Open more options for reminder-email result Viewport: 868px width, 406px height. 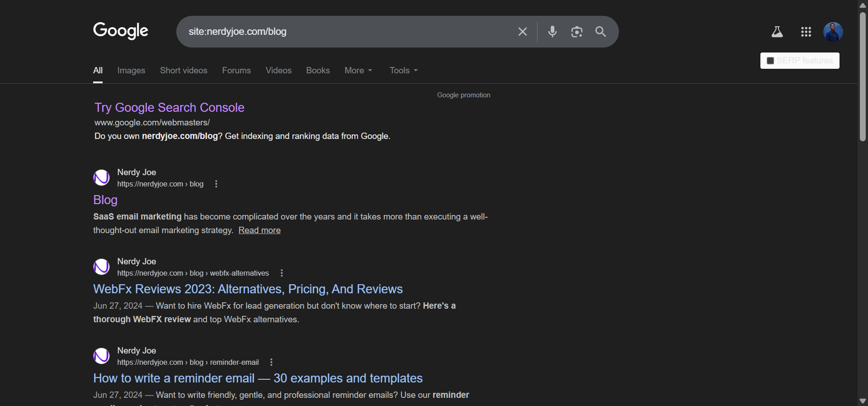tap(271, 362)
